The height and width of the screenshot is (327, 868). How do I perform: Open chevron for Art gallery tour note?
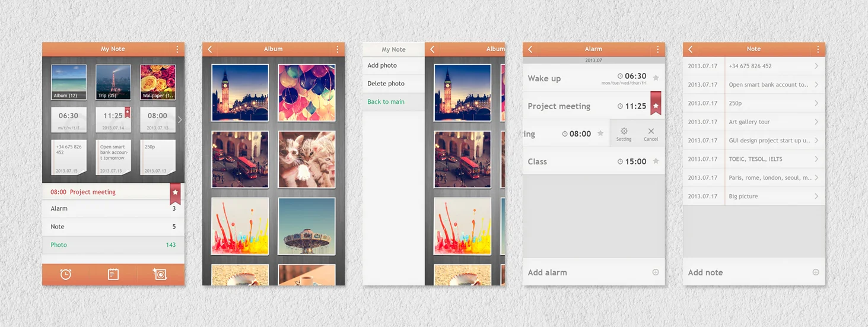816,122
